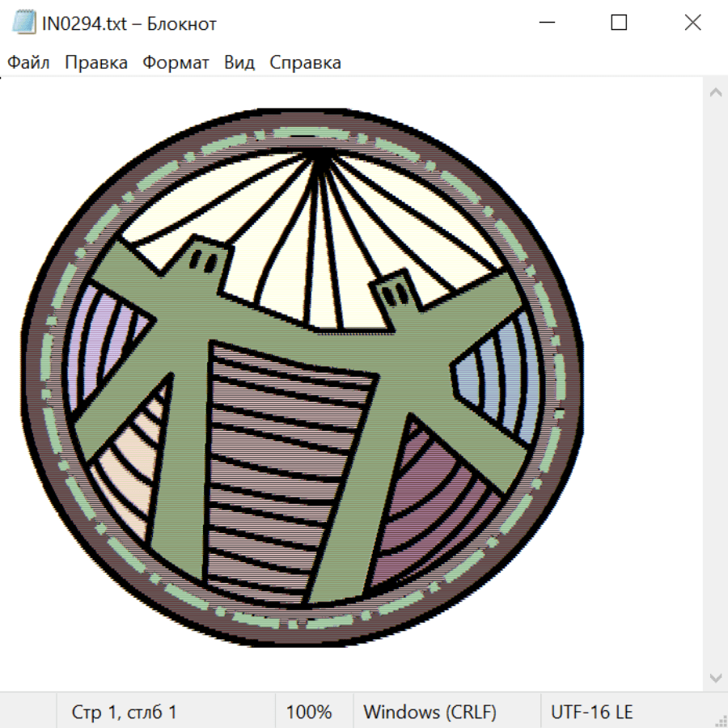Click the Notepad icon in title bar
The image size is (728, 728).
[x=24, y=23]
